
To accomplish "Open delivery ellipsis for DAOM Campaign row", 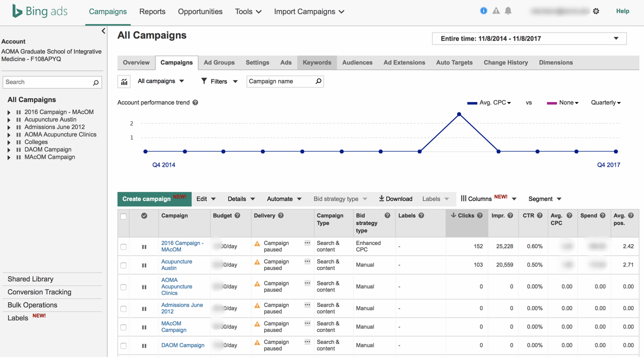I will pos(307,342).
